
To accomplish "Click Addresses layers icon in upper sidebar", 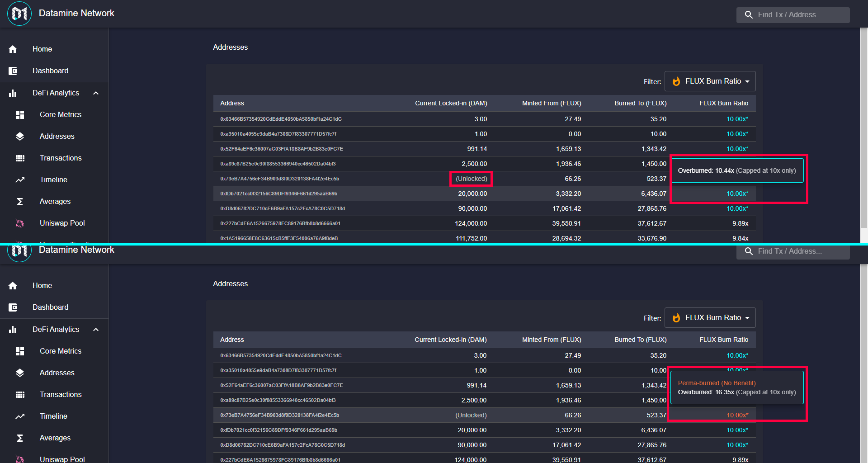I will (x=20, y=137).
